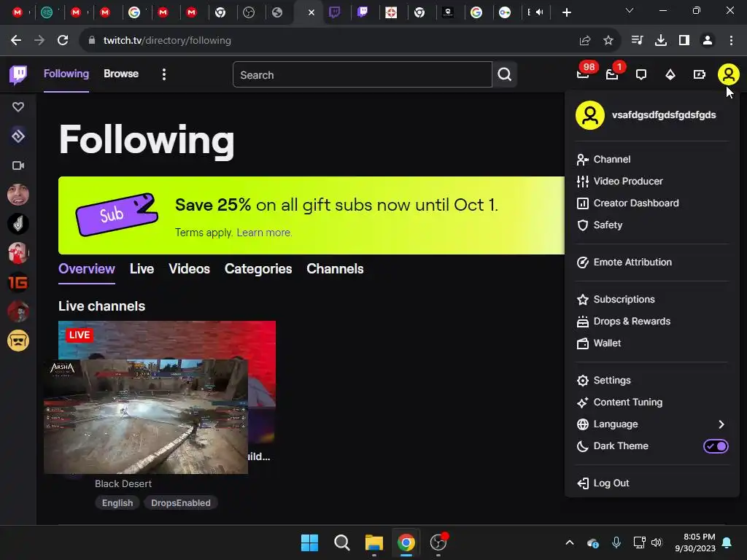Open File Explorer from taskbar
This screenshot has height=560, width=747.
tap(374, 542)
